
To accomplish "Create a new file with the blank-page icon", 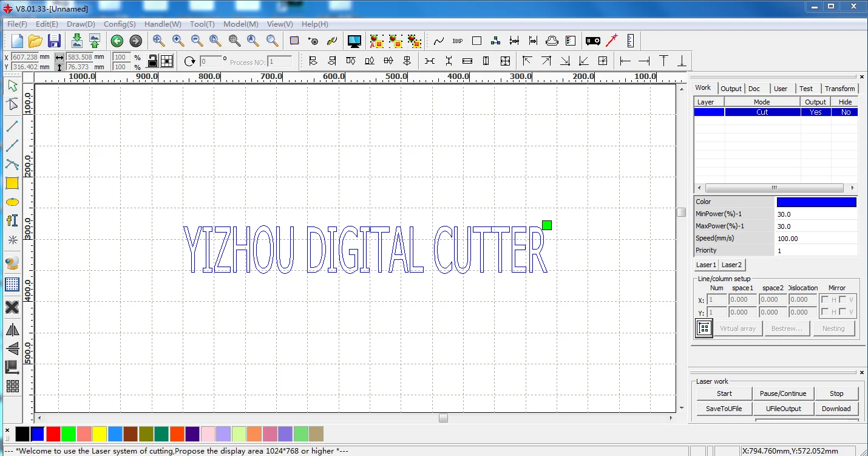I will pos(17,41).
